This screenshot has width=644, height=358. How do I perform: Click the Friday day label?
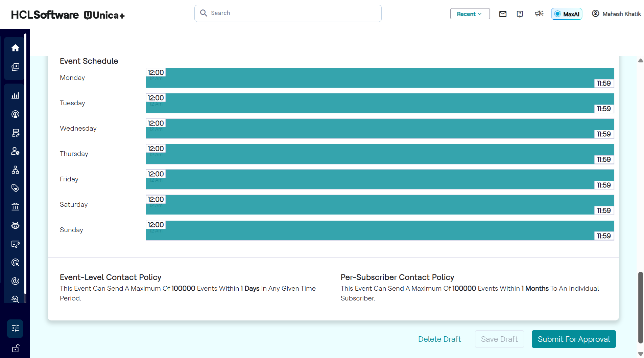(69, 179)
